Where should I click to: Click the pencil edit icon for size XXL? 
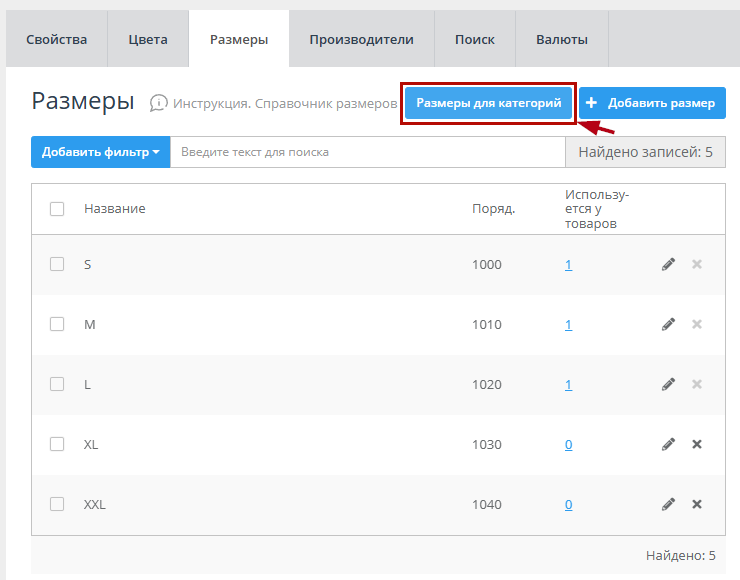pyautogui.click(x=668, y=504)
